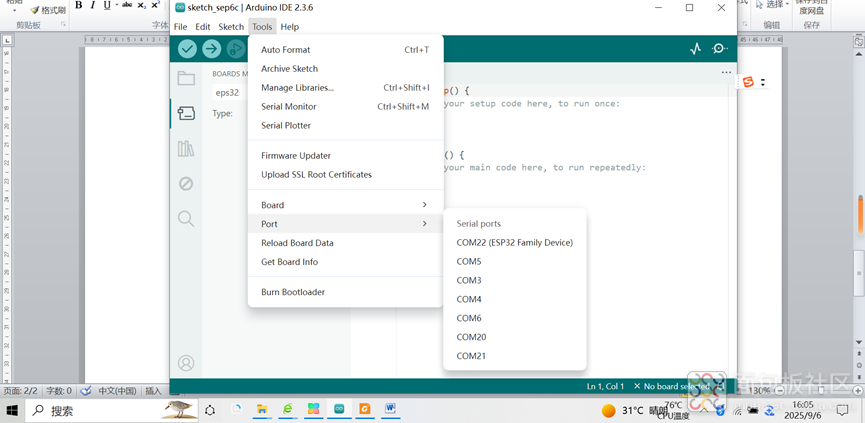Select Burn Bootloader menu entry
Viewport: 865px width, 423px height.
[x=293, y=292]
